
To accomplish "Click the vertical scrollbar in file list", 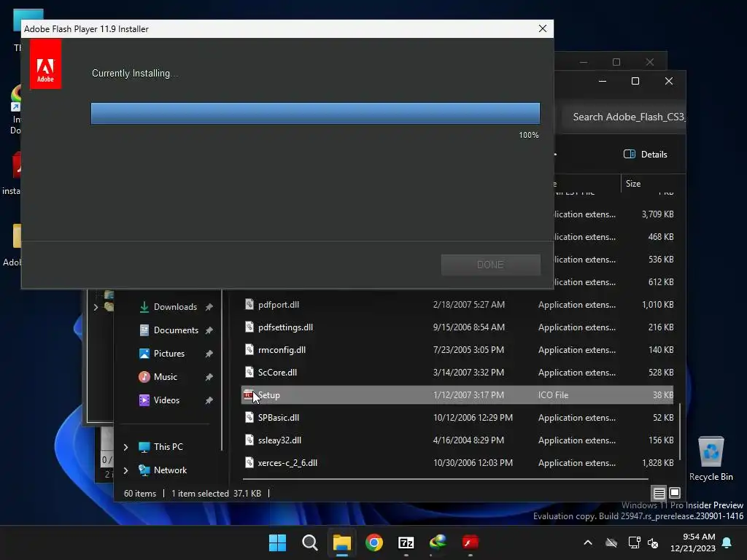I will click(x=680, y=431).
